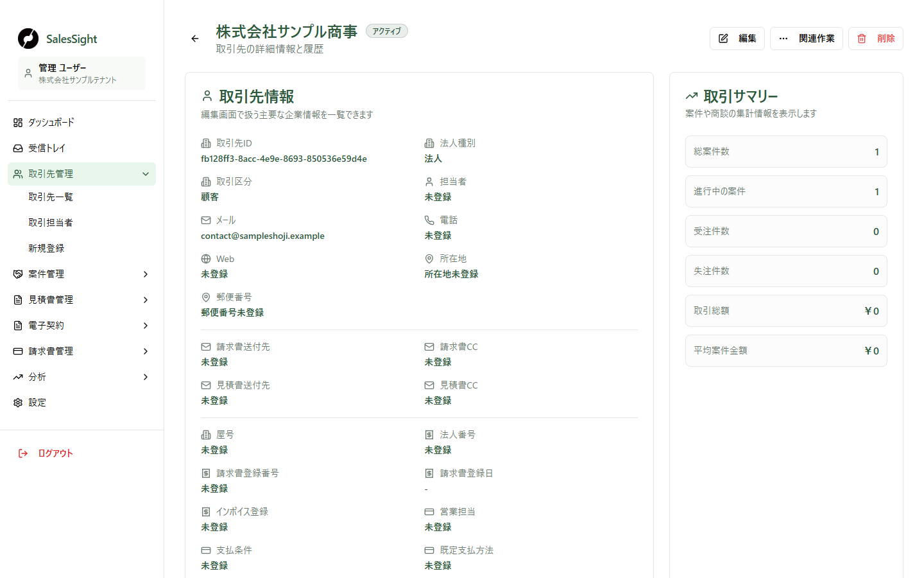Click the 郵便番号未登録 value text
This screenshot has height=578, width=924.
pyautogui.click(x=232, y=313)
